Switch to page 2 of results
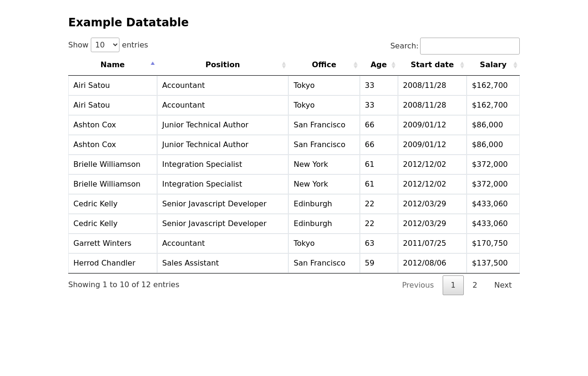 point(475,285)
